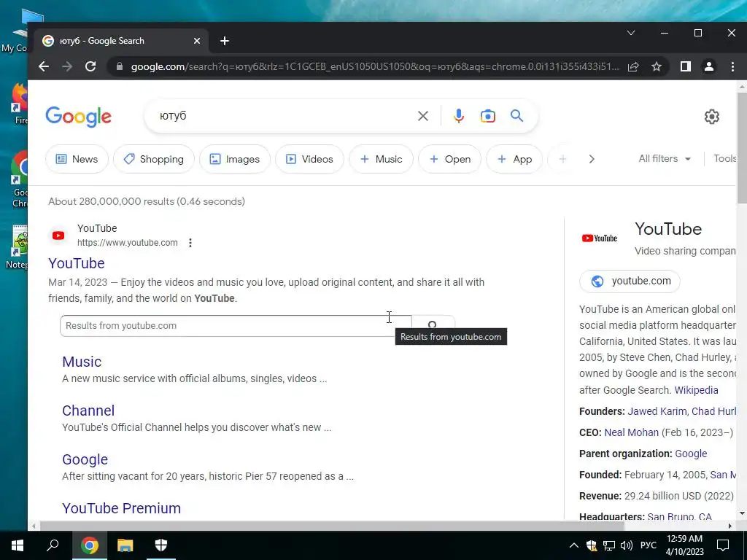Click the YouTube logo in knowledge panel
Viewport: 747px width, 560px height.
click(x=600, y=238)
